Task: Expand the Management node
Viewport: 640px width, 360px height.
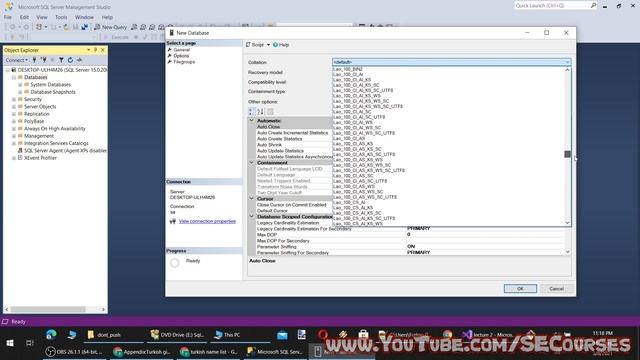Action: point(13,136)
